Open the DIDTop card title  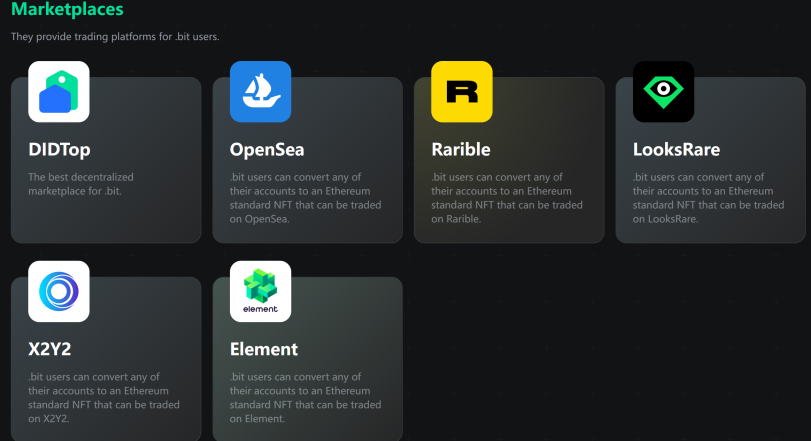59,150
